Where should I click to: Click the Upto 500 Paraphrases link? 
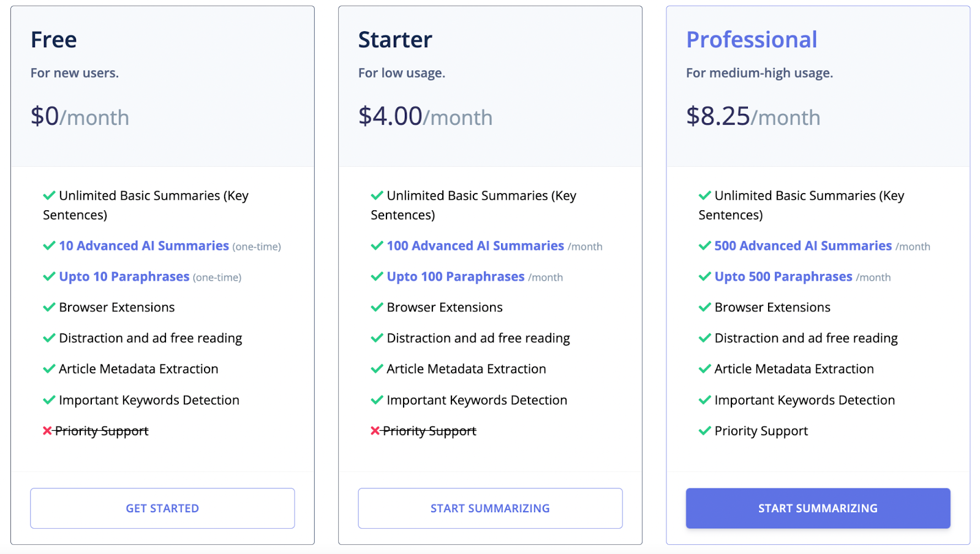(783, 276)
